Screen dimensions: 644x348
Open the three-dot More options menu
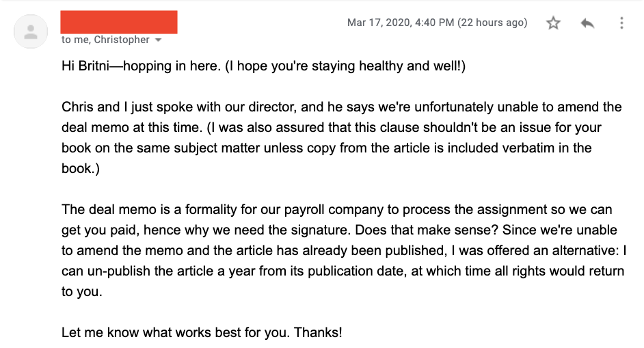pyautogui.click(x=621, y=23)
